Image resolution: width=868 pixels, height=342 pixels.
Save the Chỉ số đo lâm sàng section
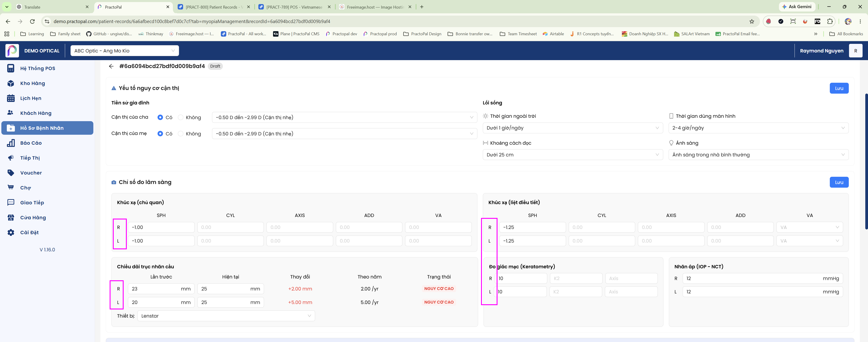[839, 182]
